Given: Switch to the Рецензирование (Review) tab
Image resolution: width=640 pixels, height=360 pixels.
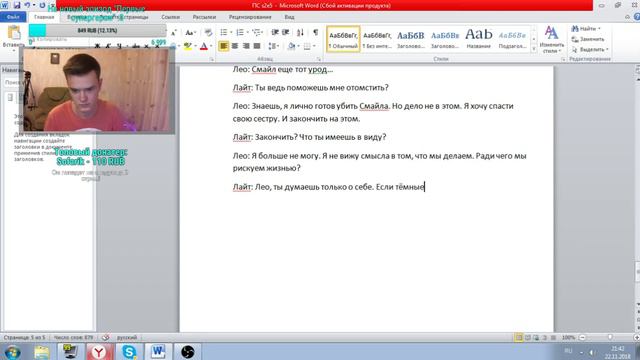Looking at the screenshot, I should coord(250,17).
